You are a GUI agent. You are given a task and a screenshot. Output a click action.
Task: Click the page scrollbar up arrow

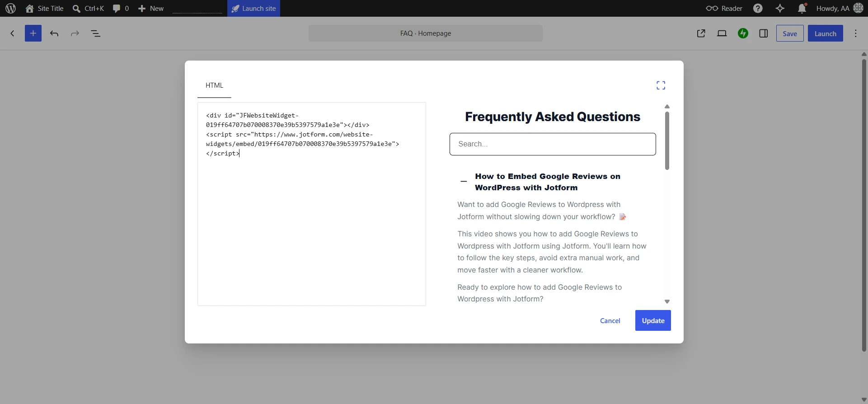point(864,54)
